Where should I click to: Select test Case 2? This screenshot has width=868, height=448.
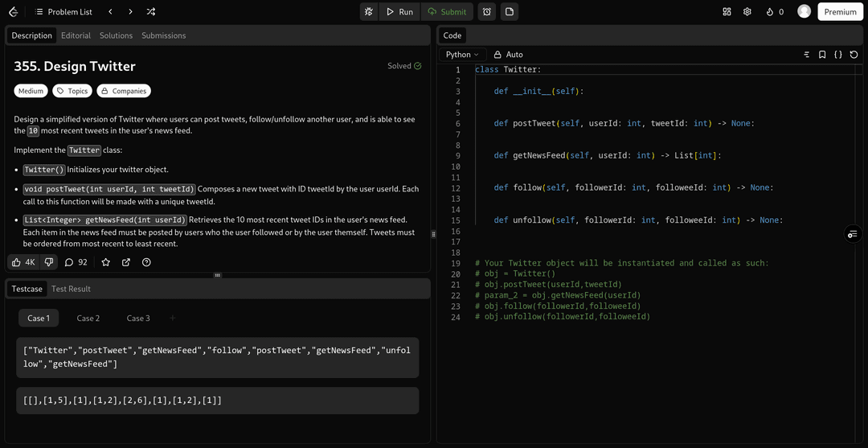tap(88, 318)
